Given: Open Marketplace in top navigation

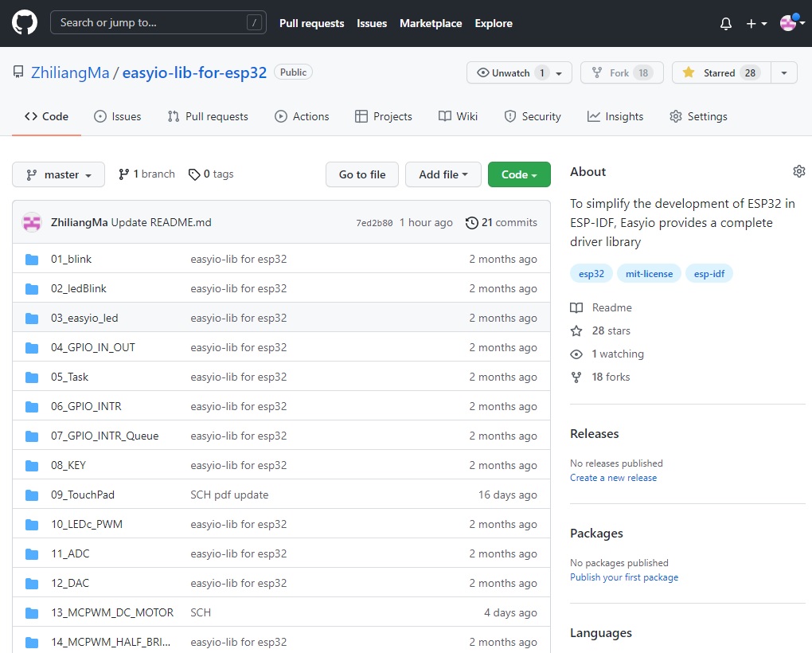Looking at the screenshot, I should point(431,23).
